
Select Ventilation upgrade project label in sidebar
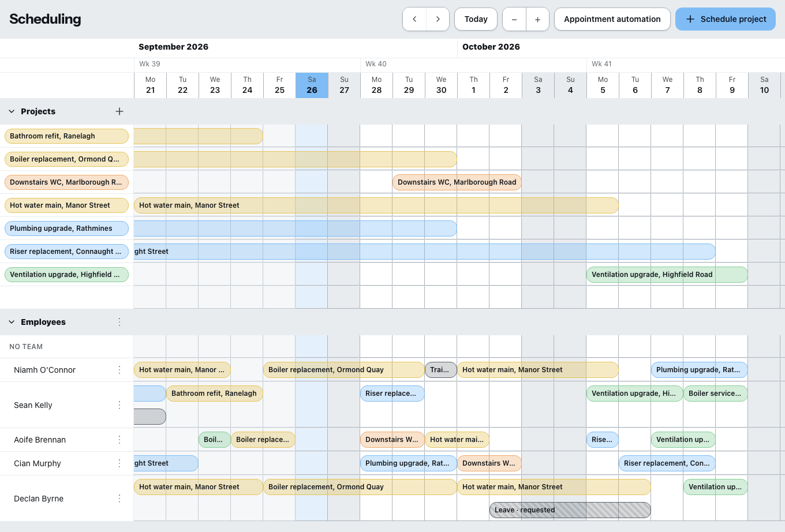click(66, 275)
